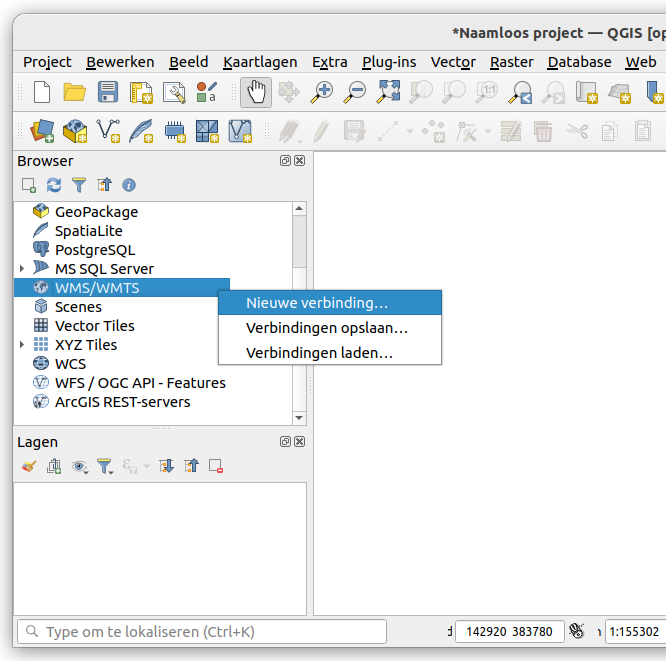Image resolution: width=666 pixels, height=661 pixels.
Task: Click the Browser scrollbar down arrow
Action: click(x=299, y=418)
